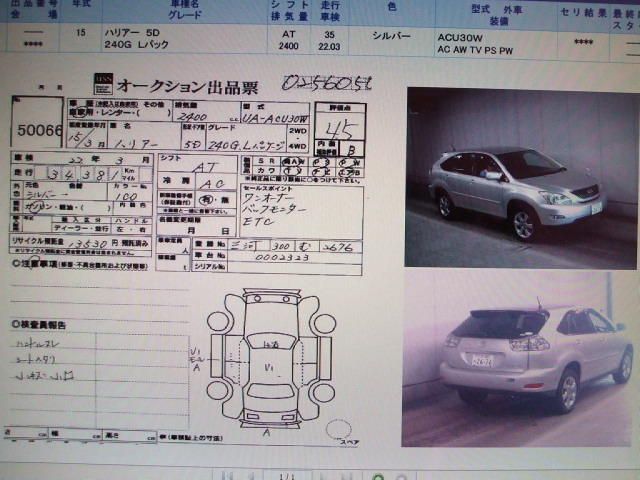Select the inspection date 22.03
The height and width of the screenshot is (480, 640).
(329, 47)
